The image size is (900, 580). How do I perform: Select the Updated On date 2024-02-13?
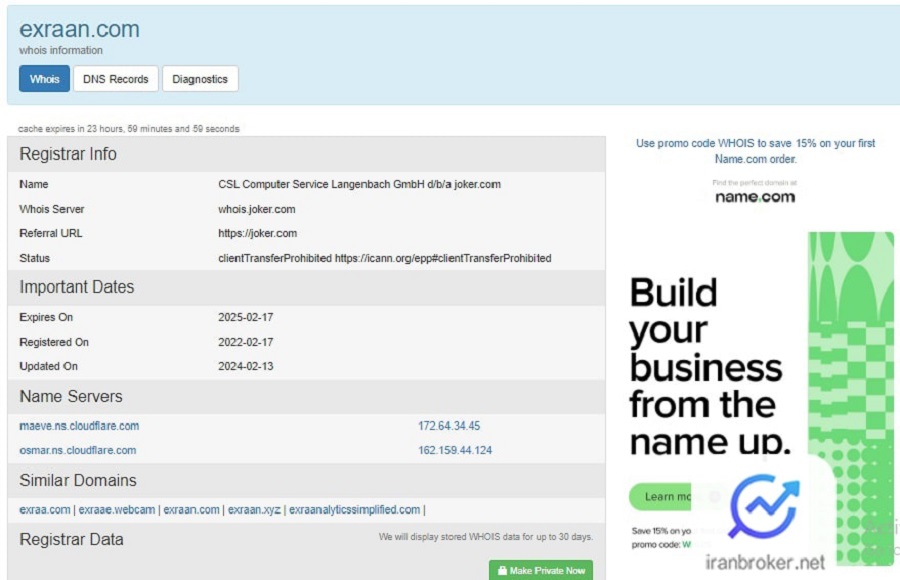246,366
